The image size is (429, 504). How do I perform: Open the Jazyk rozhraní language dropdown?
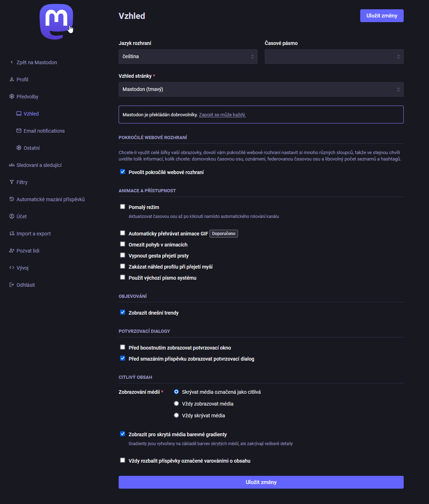(x=188, y=57)
